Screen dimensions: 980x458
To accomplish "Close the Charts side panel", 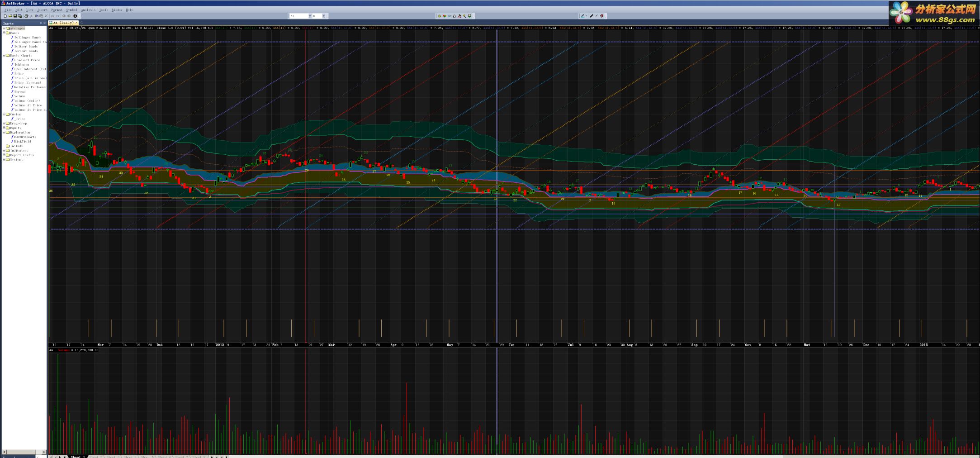I will click(x=44, y=23).
